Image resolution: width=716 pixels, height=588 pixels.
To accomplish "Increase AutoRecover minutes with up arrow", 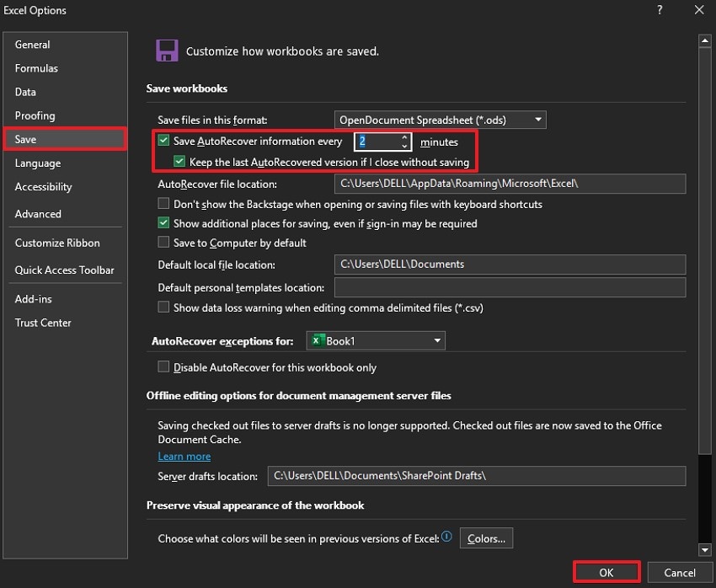I will click(404, 137).
